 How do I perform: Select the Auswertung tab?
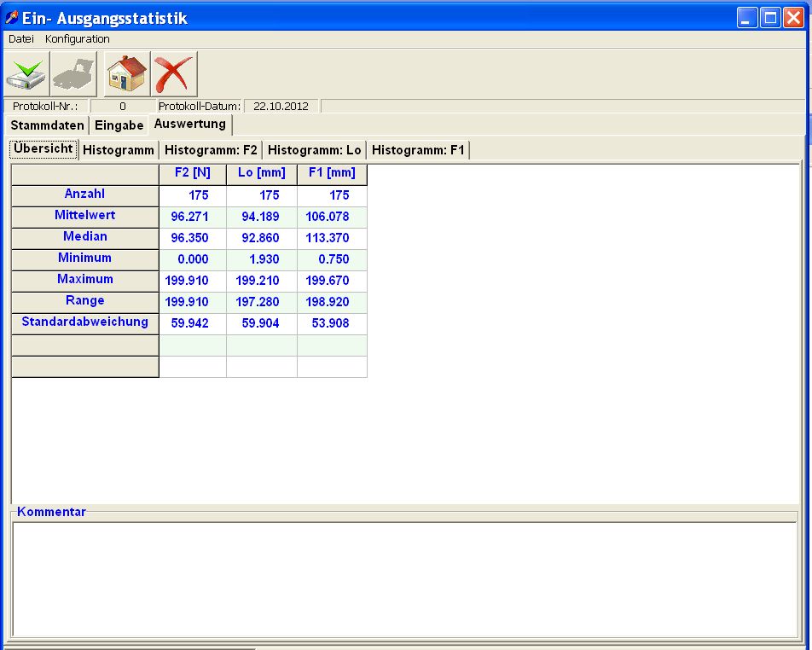(190, 125)
